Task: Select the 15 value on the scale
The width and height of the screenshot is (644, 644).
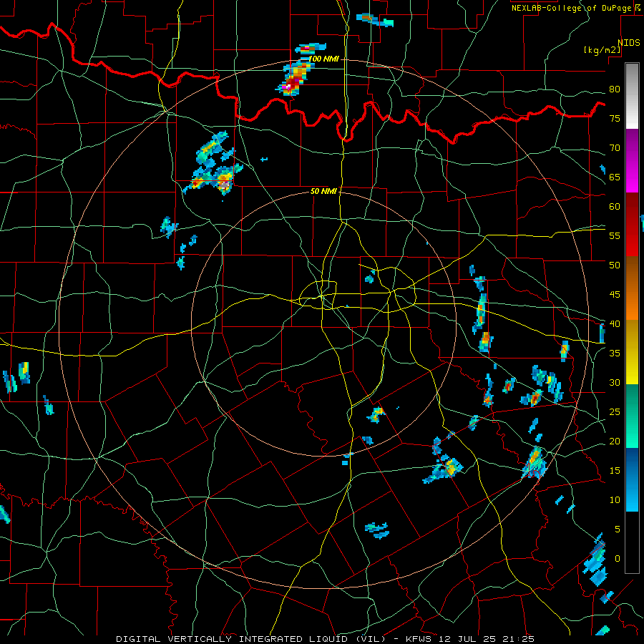Action: coord(615,471)
